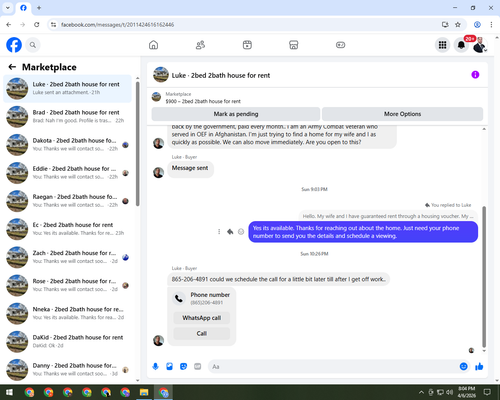Click the site information icon in address bar
The width and height of the screenshot is (500, 400).
pos(54,25)
